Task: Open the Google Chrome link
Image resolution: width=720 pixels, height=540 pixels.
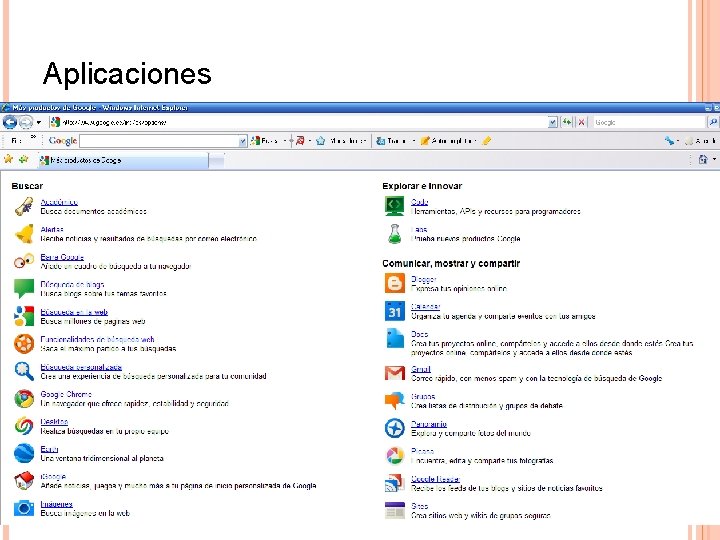Action: pos(66,394)
